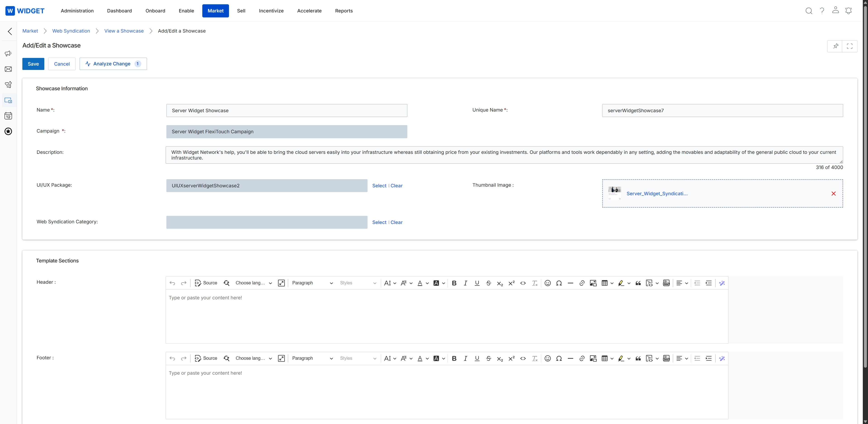Toggle superscript in Header editor

pos(512,283)
